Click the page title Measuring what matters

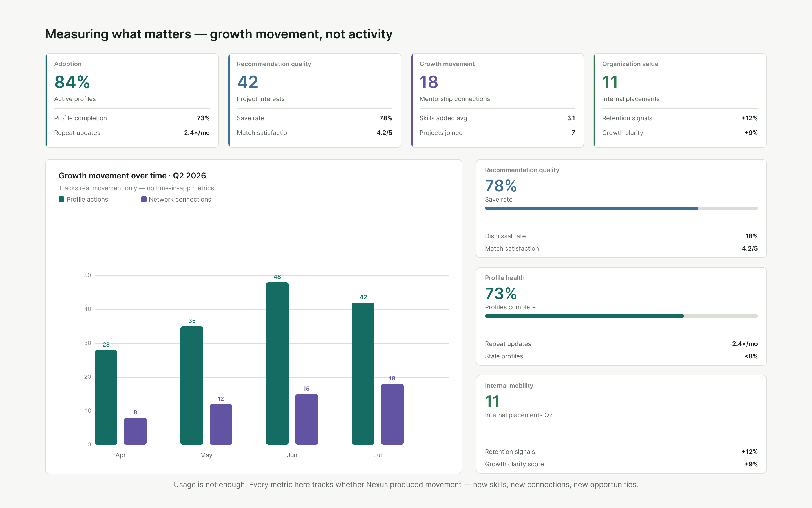(x=219, y=34)
